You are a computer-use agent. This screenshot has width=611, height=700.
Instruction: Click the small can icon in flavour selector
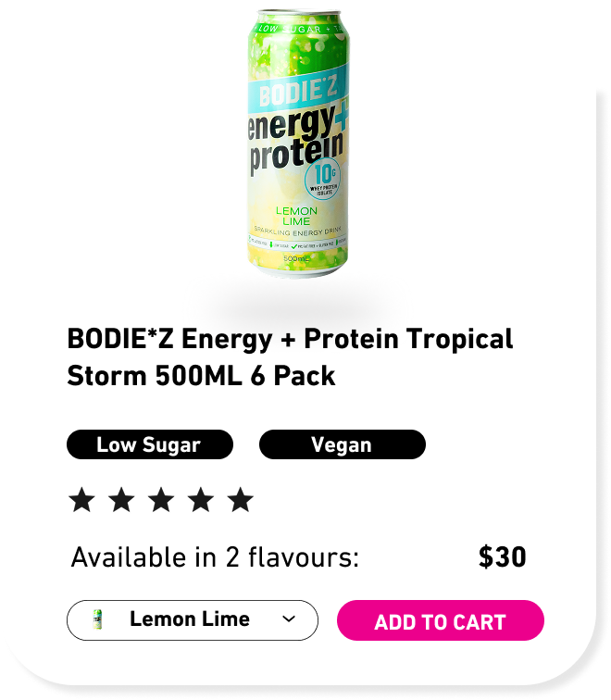pyautogui.click(x=97, y=619)
